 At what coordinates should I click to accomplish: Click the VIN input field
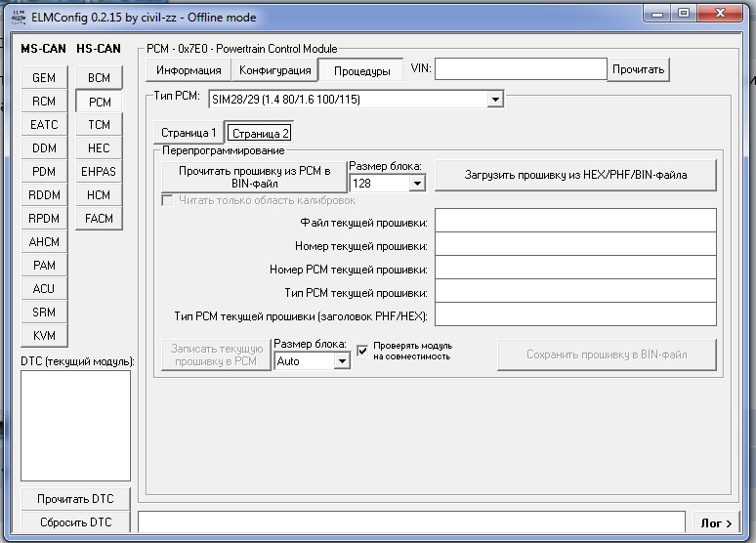521,69
